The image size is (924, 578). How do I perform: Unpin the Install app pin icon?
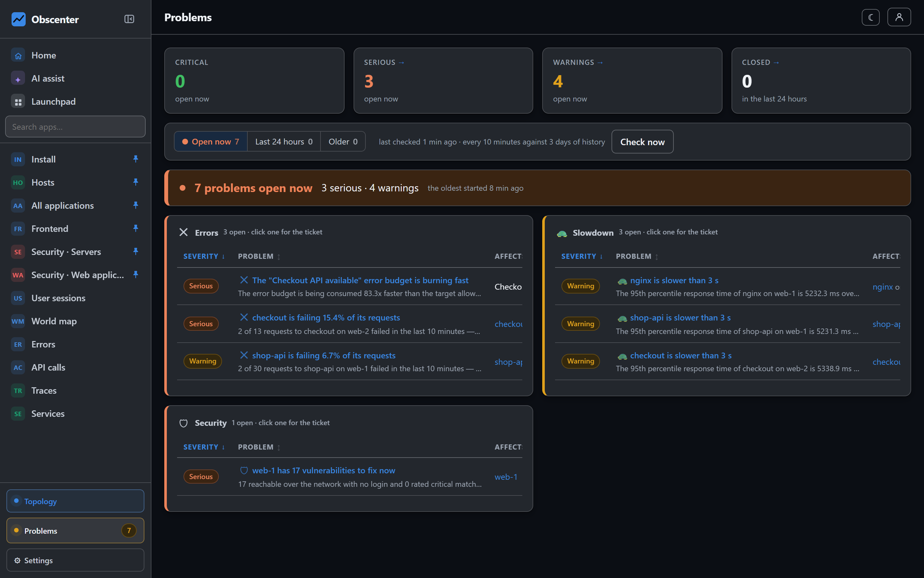tap(135, 159)
